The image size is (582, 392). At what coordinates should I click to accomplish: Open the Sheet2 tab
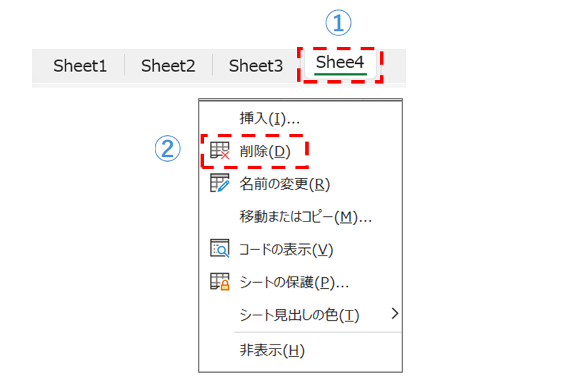(x=168, y=66)
